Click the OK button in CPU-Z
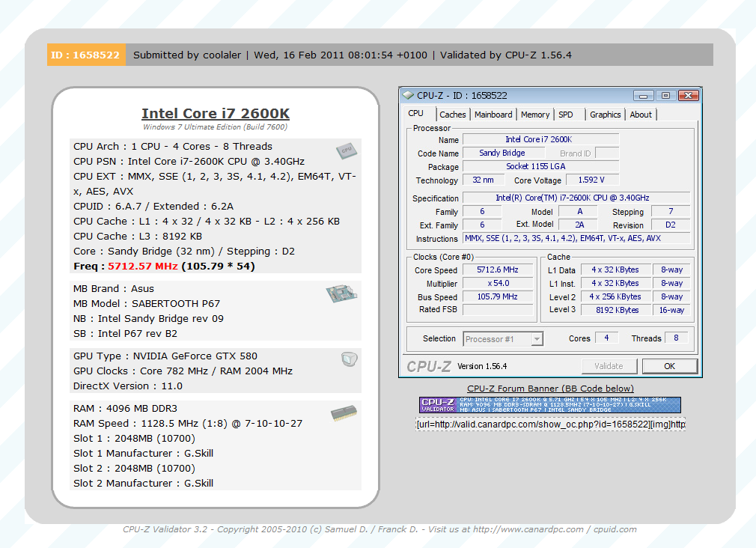This screenshot has height=548, width=756. point(670,366)
